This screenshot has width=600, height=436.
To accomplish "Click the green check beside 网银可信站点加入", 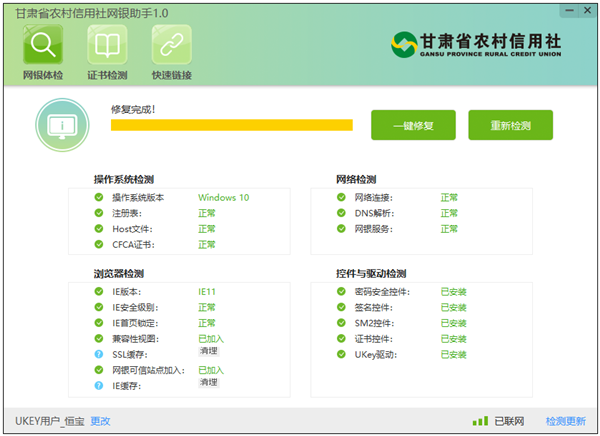I will 99,370.
